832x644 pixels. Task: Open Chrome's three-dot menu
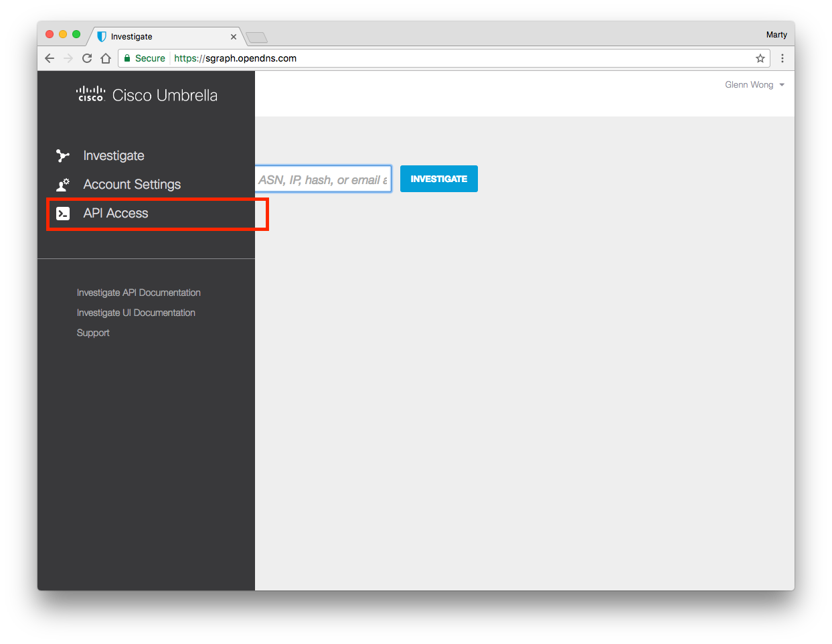(x=782, y=58)
